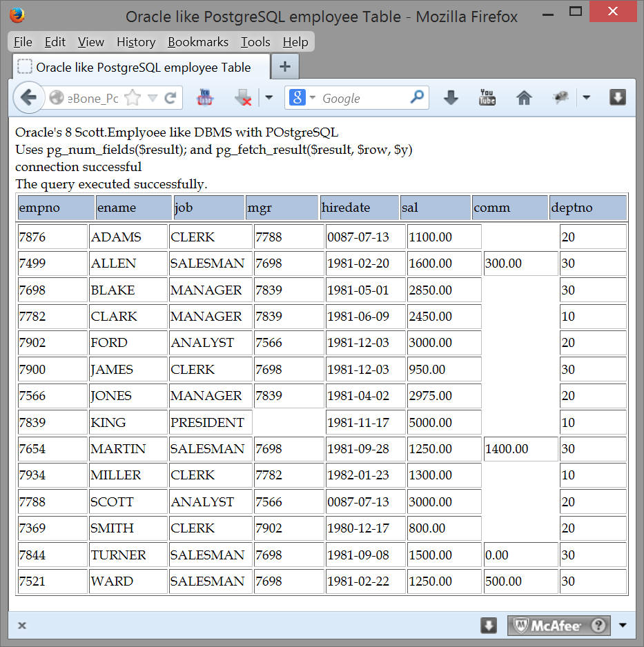This screenshot has width=644, height=647.
Task: Go to the Firefox home page
Action: click(x=524, y=98)
